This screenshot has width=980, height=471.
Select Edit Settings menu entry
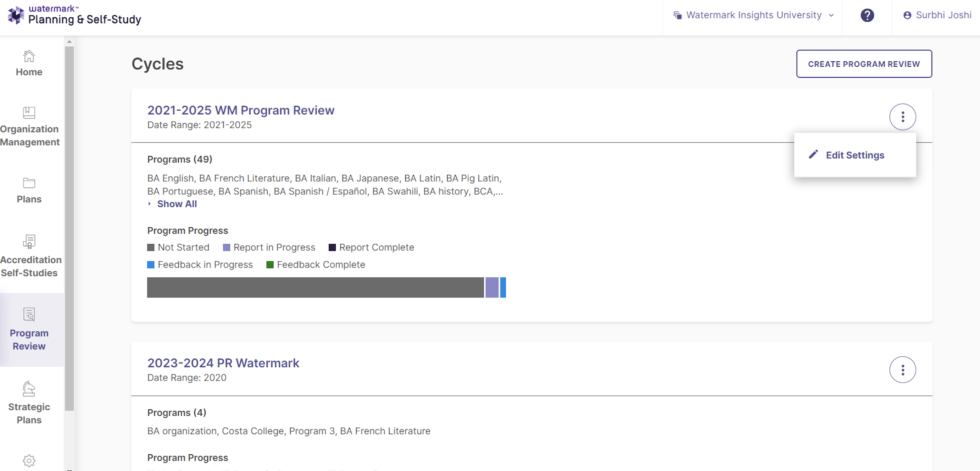pos(855,155)
